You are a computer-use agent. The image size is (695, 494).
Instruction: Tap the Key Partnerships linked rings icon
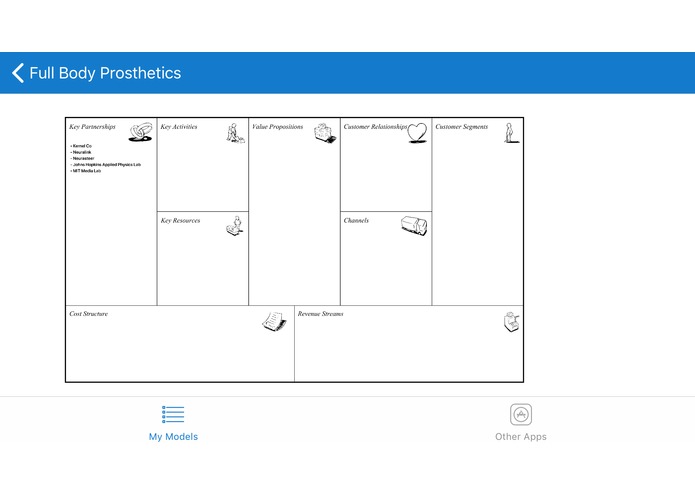pos(141,132)
